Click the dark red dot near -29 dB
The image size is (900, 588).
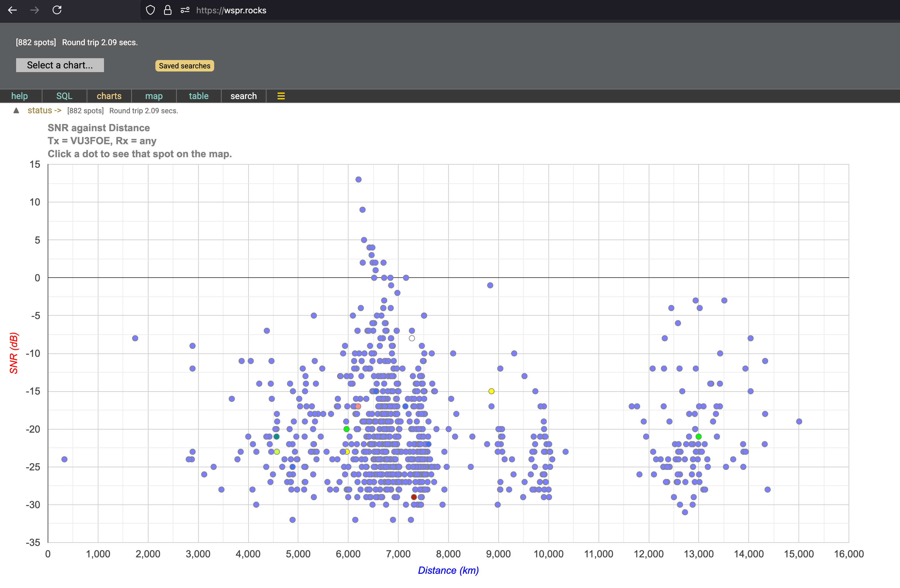point(414,497)
